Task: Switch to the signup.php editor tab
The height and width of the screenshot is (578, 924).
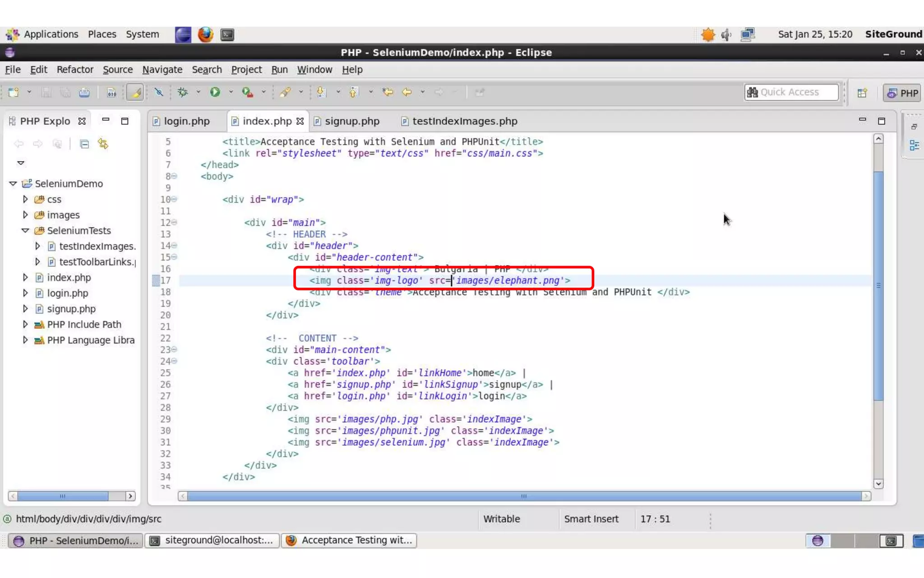Action: pyautogui.click(x=351, y=121)
